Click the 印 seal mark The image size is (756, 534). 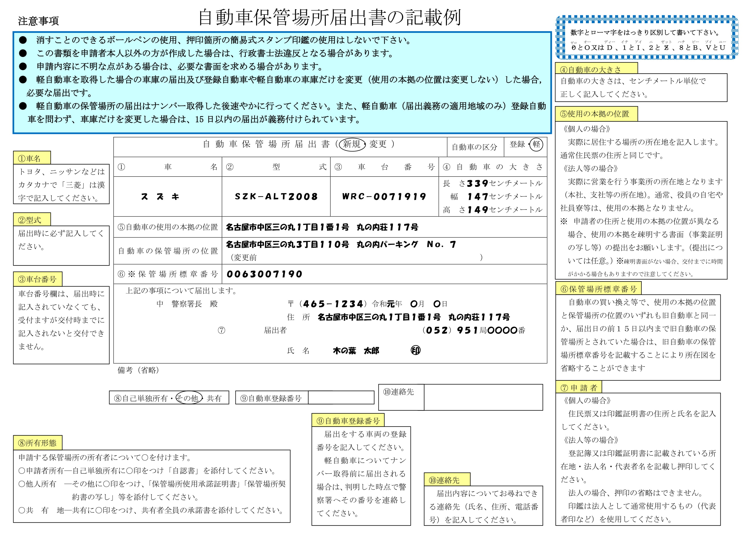[x=416, y=350]
